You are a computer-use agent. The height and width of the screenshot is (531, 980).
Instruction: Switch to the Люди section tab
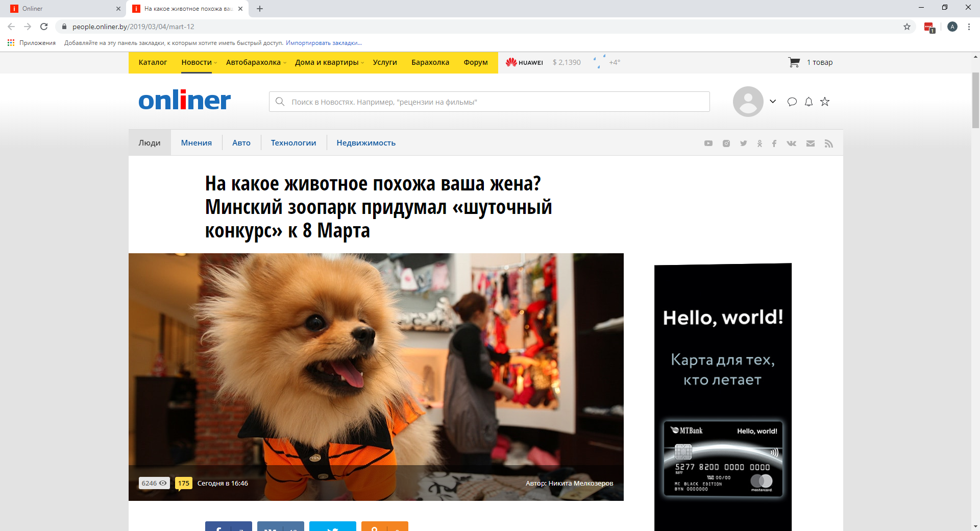click(150, 143)
